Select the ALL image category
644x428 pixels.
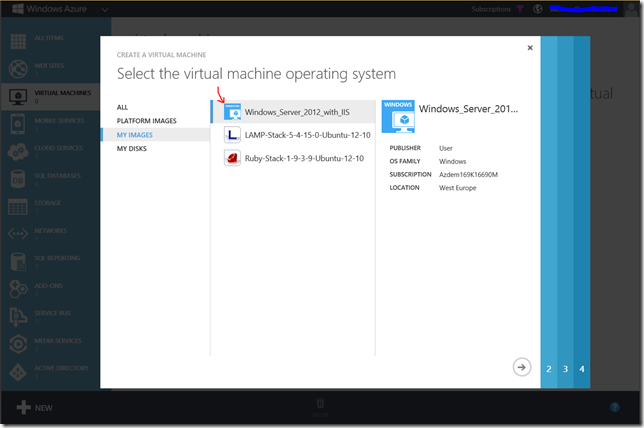pyautogui.click(x=122, y=107)
